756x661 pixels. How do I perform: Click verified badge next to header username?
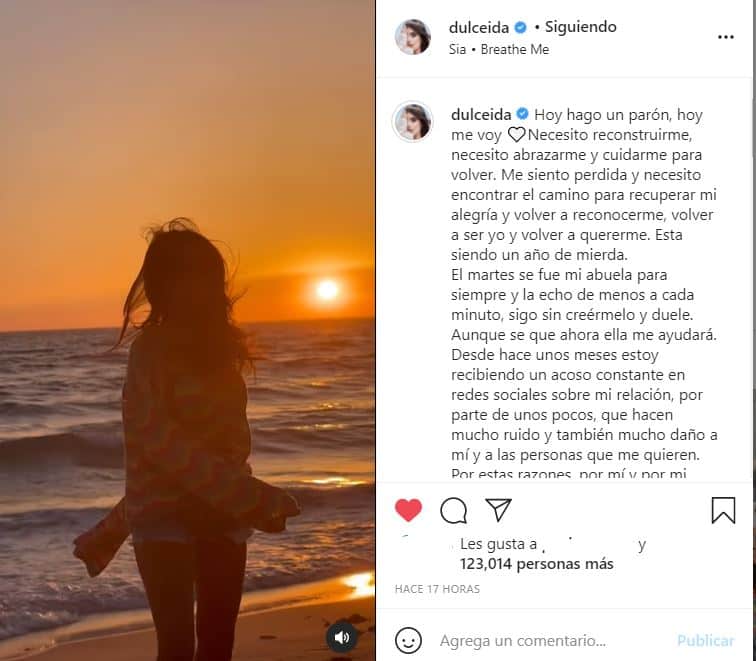click(520, 27)
